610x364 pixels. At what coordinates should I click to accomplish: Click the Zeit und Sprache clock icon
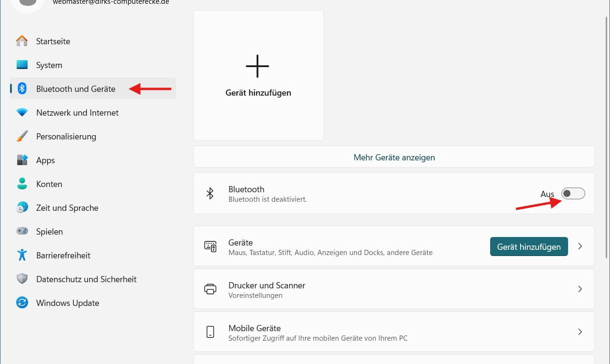[x=22, y=207]
